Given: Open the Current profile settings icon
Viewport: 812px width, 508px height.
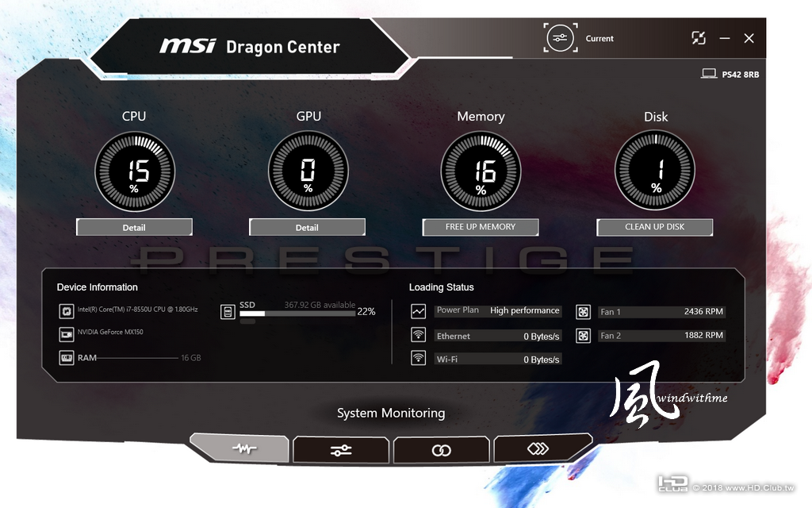Looking at the screenshot, I should [561, 38].
